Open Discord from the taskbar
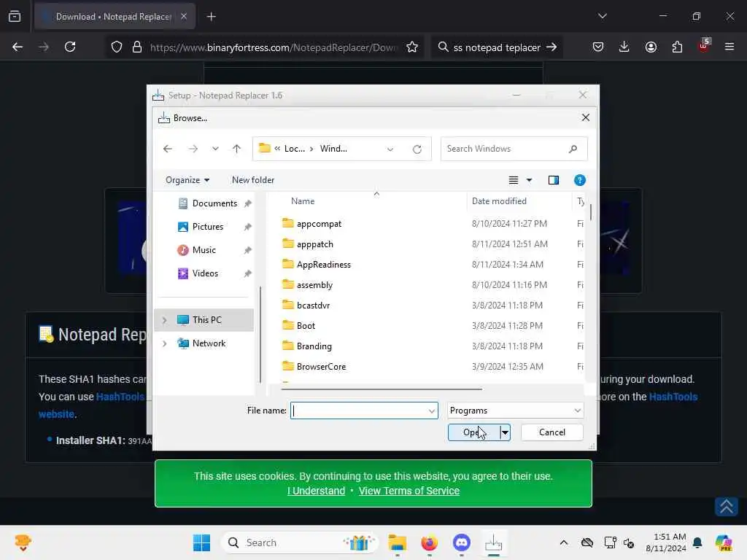The image size is (747, 560). click(x=462, y=542)
